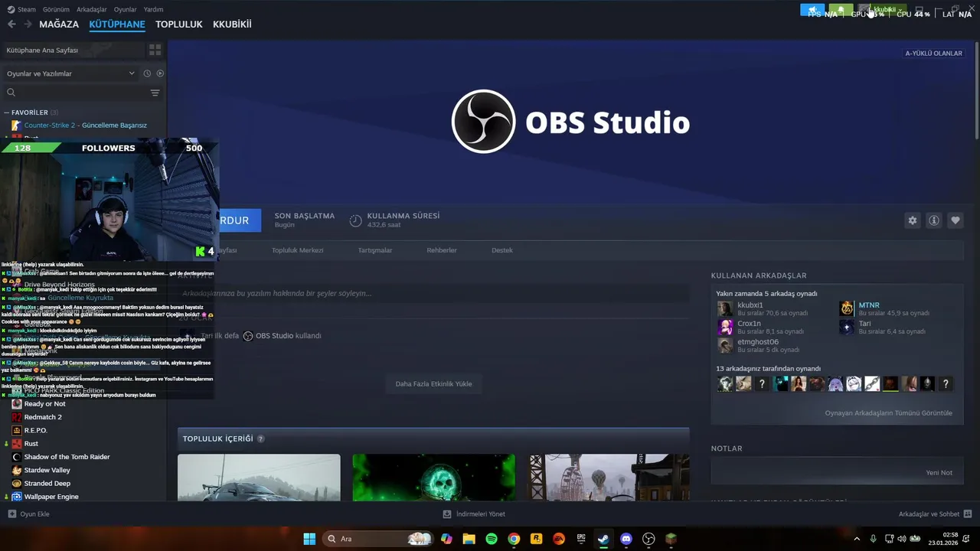This screenshot has height=551, width=980.
Task: Switch to the KÜTÜPHANE tab
Action: pos(117,24)
